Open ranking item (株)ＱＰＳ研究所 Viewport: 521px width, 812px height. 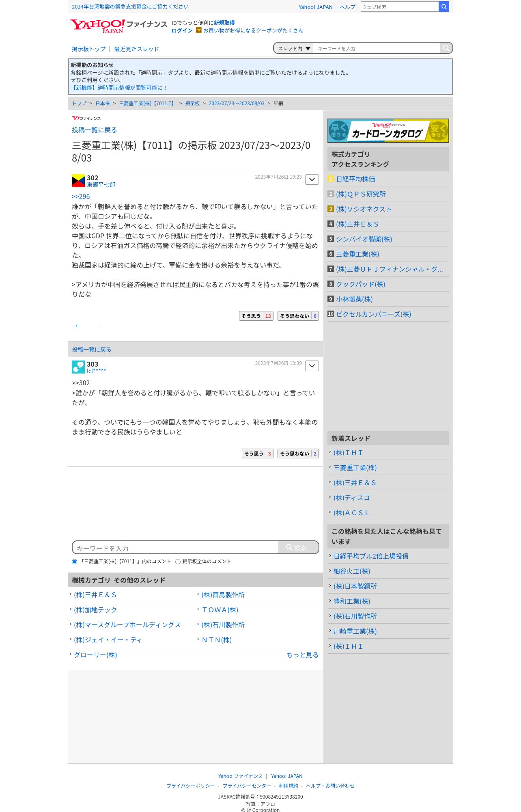[x=361, y=194]
